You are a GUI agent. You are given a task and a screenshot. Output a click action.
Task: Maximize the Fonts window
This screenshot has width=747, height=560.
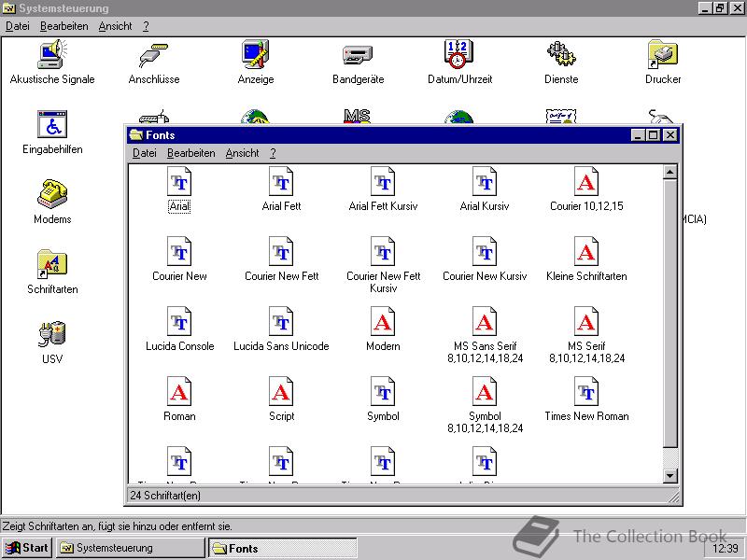pyautogui.click(x=654, y=135)
